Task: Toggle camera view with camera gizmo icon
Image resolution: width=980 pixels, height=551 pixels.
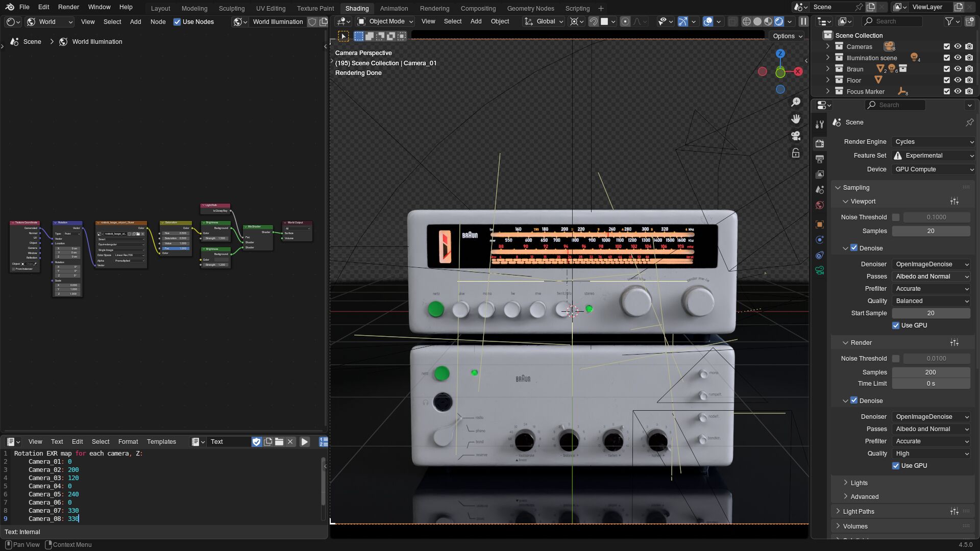Action: (795, 136)
